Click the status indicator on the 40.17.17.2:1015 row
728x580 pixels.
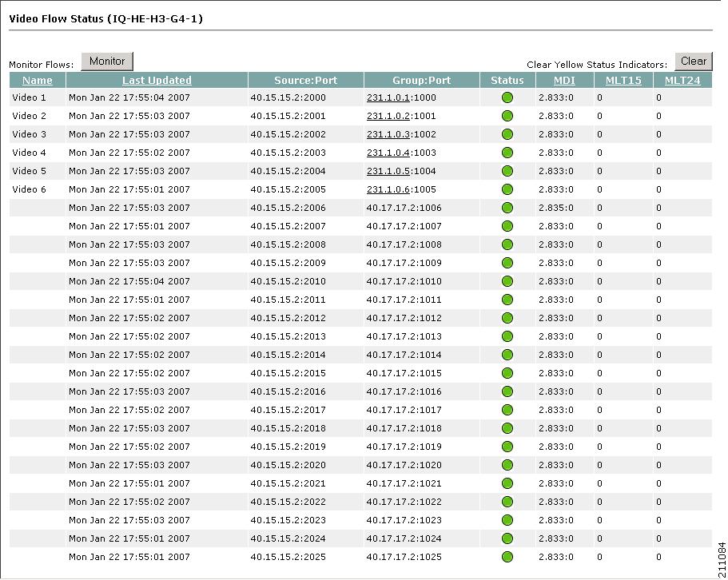507,373
